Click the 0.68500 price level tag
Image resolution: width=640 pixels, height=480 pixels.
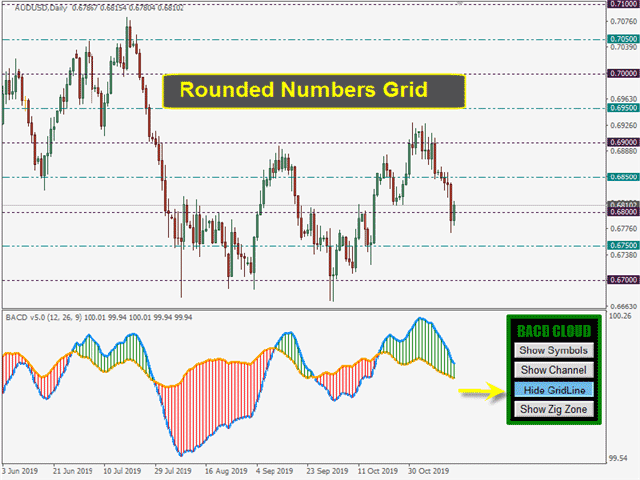coord(623,177)
